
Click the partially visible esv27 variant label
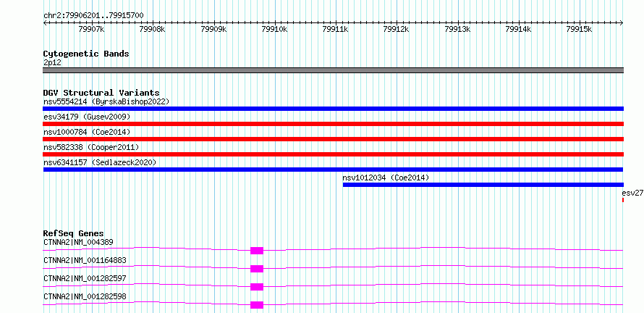pos(632,193)
